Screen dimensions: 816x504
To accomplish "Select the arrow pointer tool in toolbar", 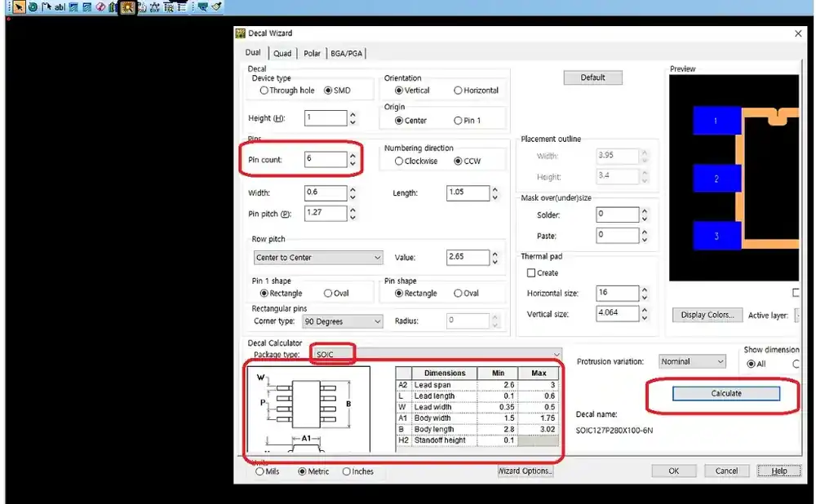I will (19, 7).
